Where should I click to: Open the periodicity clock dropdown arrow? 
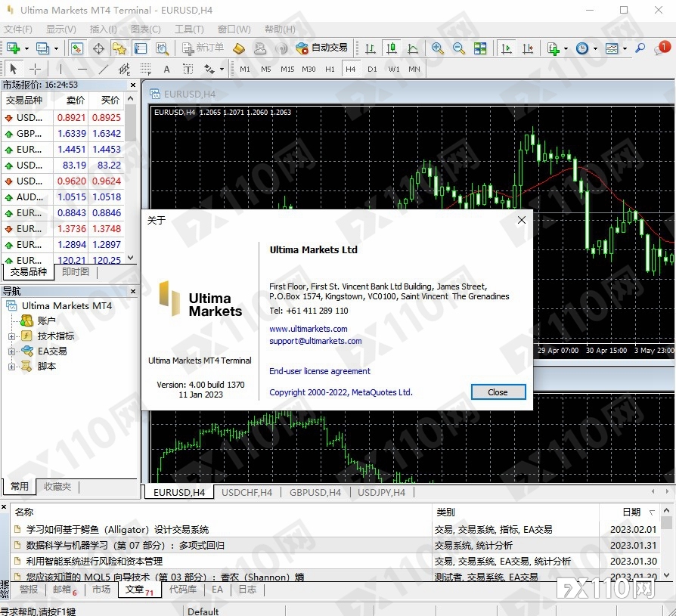(595, 48)
